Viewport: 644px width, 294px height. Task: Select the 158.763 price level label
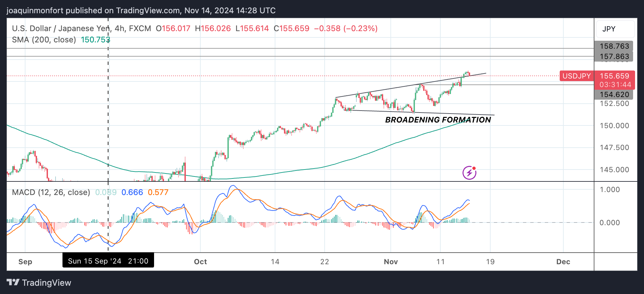(614, 46)
